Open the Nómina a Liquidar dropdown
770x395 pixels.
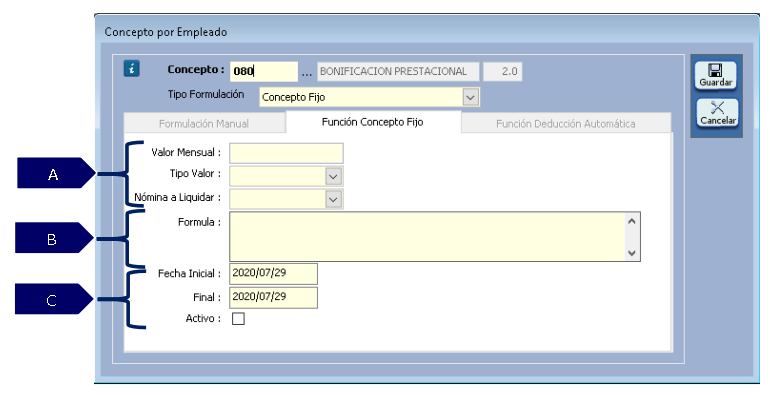[x=333, y=199]
